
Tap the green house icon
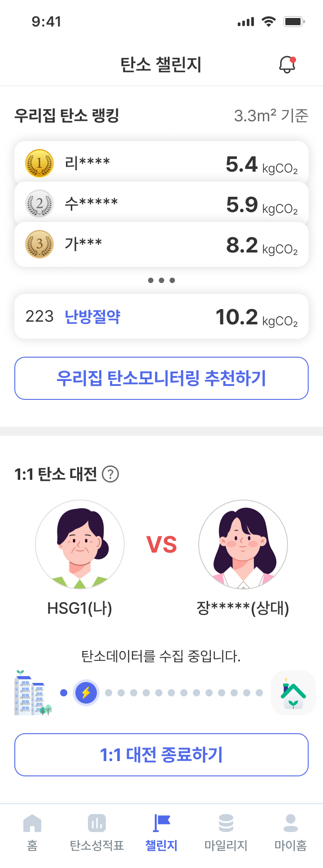pos(293,693)
